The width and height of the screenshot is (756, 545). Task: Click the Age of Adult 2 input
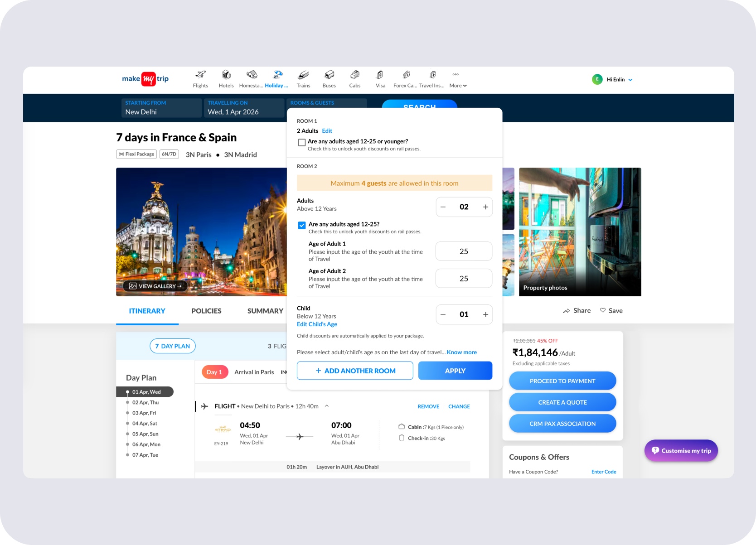[x=464, y=279]
